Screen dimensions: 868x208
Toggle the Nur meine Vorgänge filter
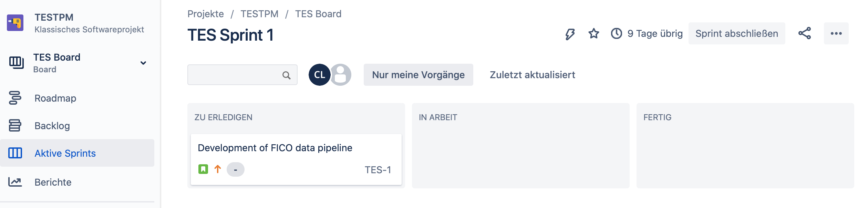(x=418, y=75)
